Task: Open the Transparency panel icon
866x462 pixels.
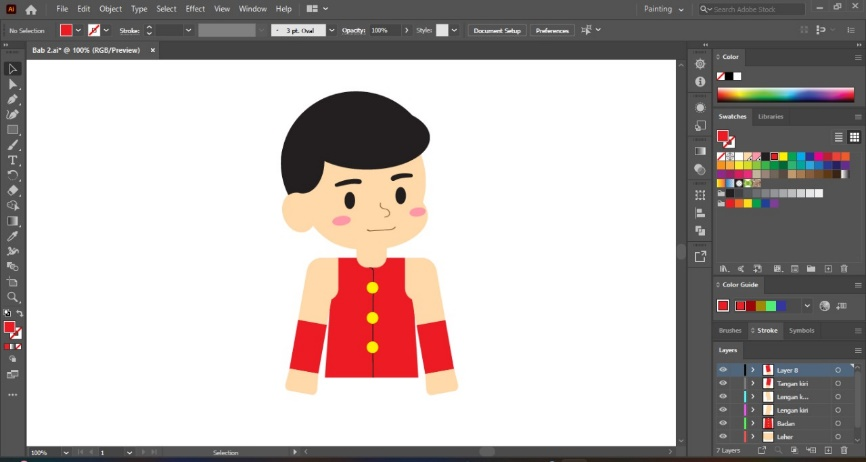Action: [700, 169]
